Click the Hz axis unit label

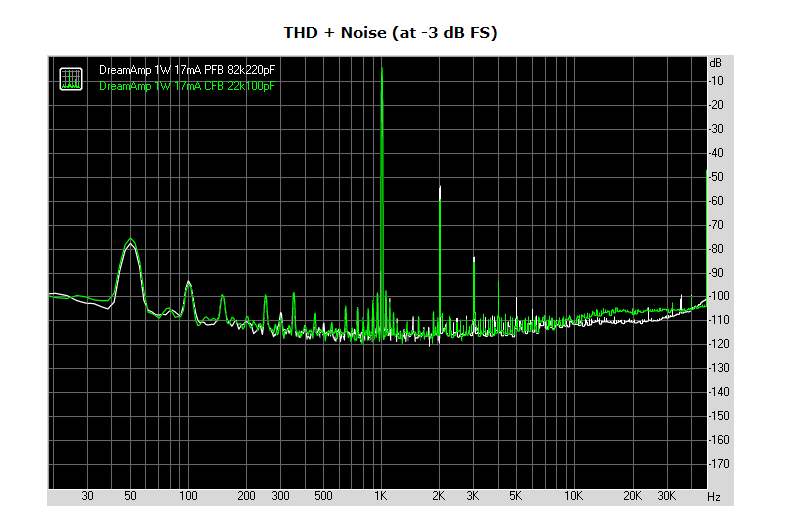pos(714,497)
